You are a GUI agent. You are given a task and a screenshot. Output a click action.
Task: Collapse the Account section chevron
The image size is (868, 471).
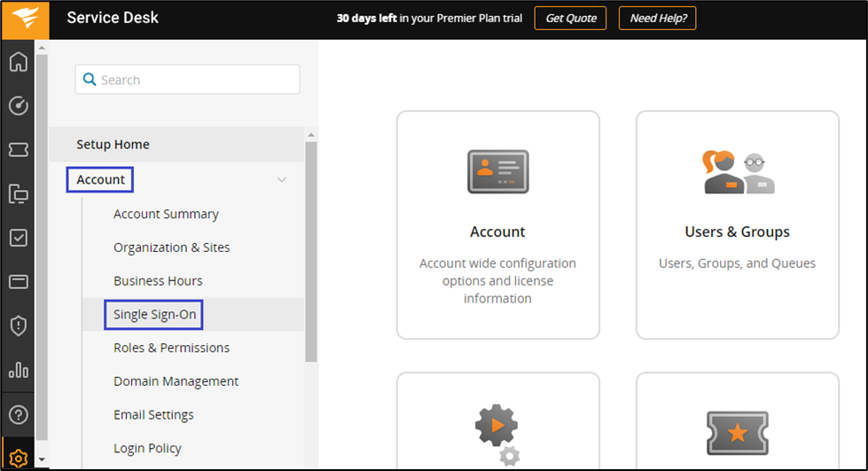[281, 180]
